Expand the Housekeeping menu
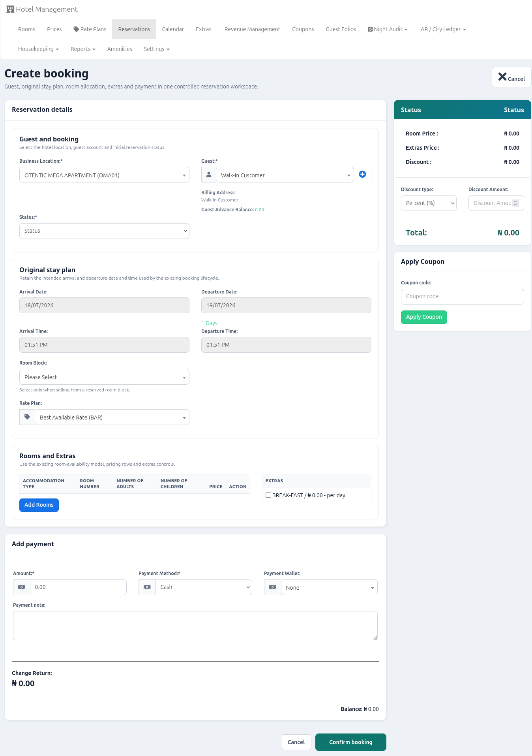 38,49
